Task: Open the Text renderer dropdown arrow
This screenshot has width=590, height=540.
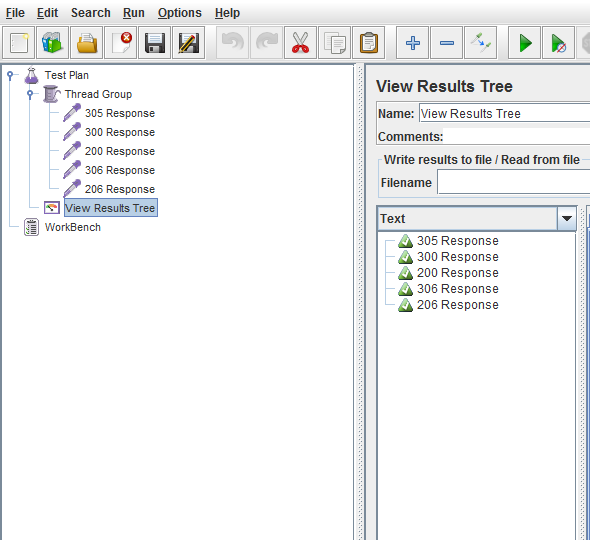Action: [x=567, y=219]
